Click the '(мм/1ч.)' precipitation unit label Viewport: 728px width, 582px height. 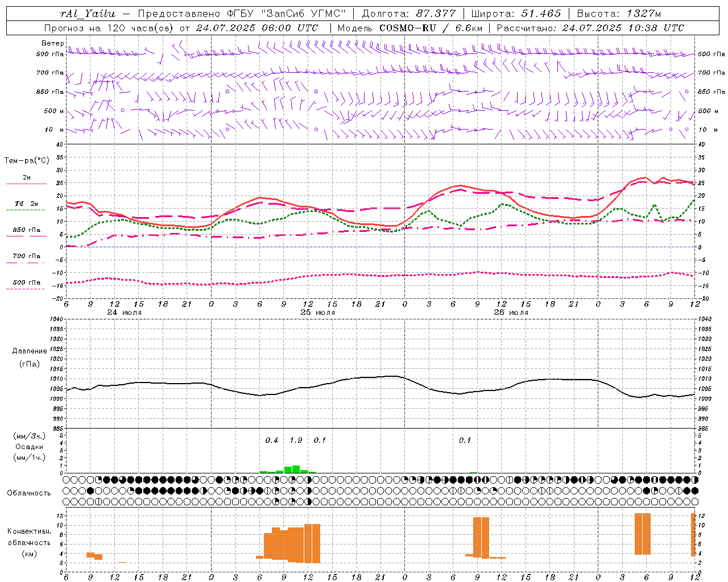click(x=29, y=458)
